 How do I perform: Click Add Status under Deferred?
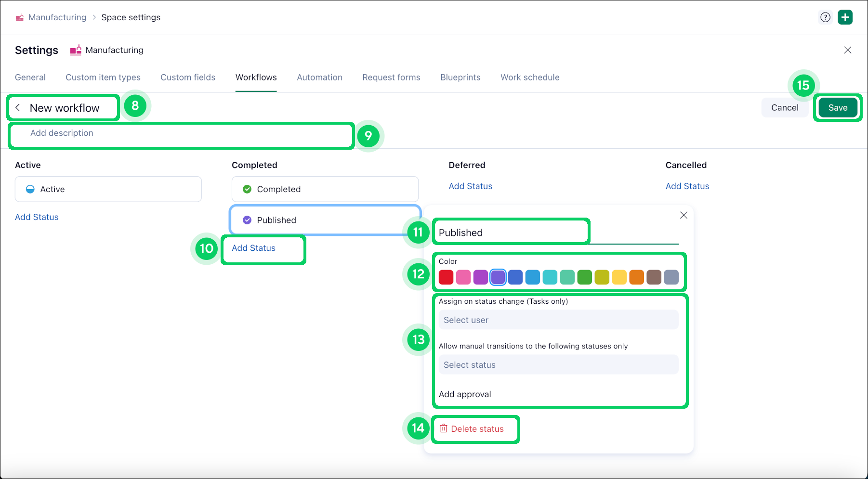(470, 186)
